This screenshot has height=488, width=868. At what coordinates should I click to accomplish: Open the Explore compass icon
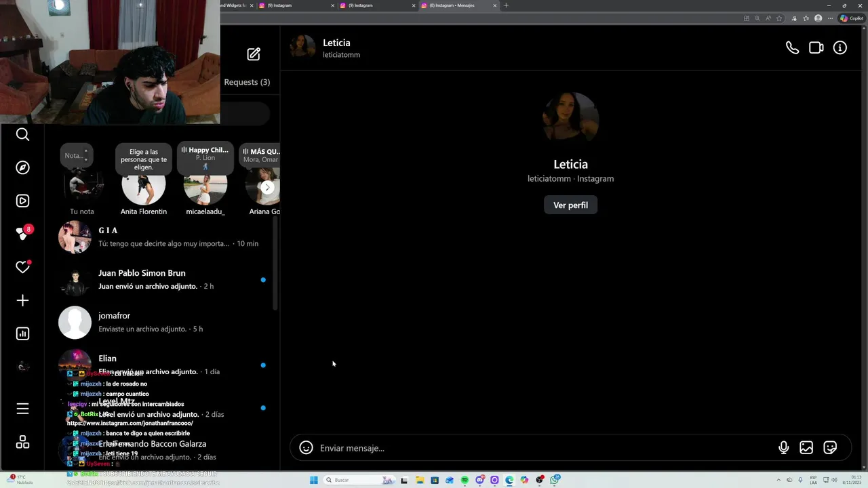coord(22,167)
